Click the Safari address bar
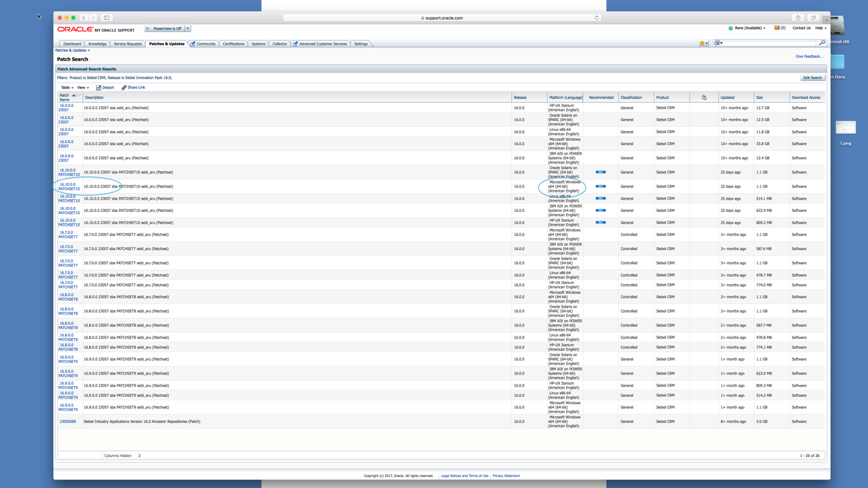868x488 pixels. (442, 18)
